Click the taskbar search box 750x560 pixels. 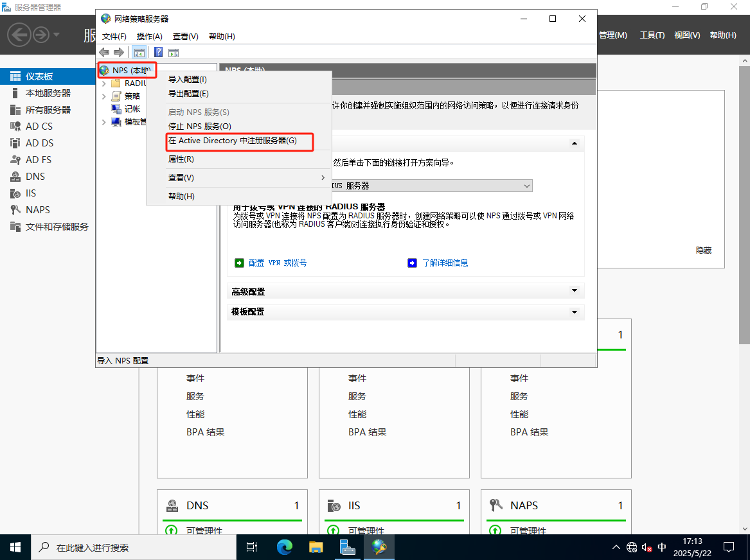pyautogui.click(x=134, y=547)
